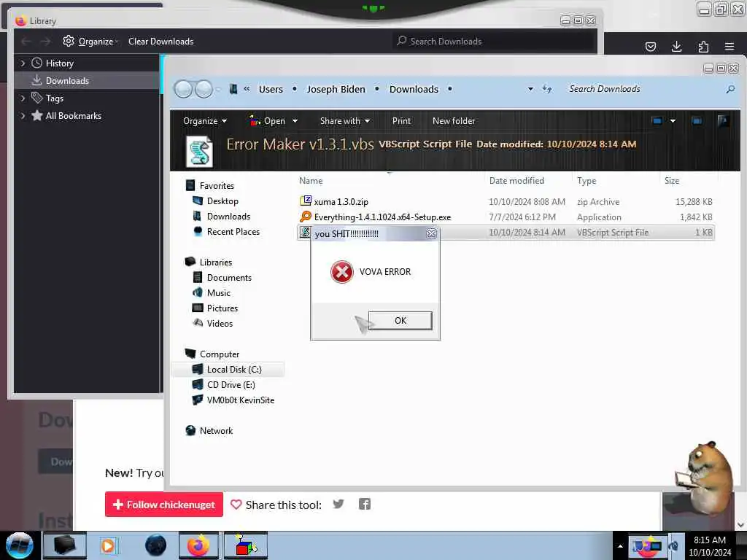Expand All Bookmarks in Firefox Library
The height and width of the screenshot is (560, 747).
coord(23,116)
